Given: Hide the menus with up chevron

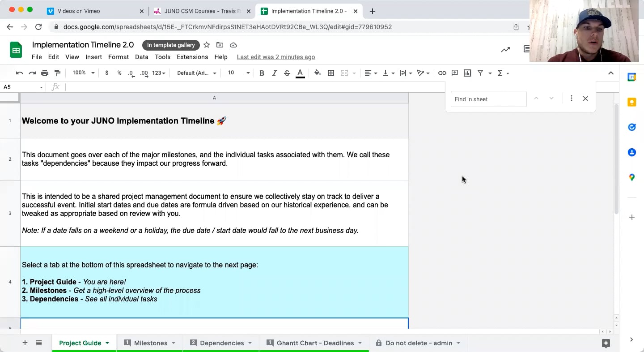Looking at the screenshot, I should click(x=611, y=73).
